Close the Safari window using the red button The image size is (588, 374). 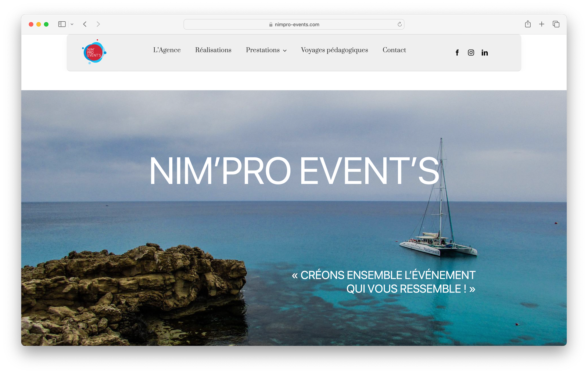31,24
